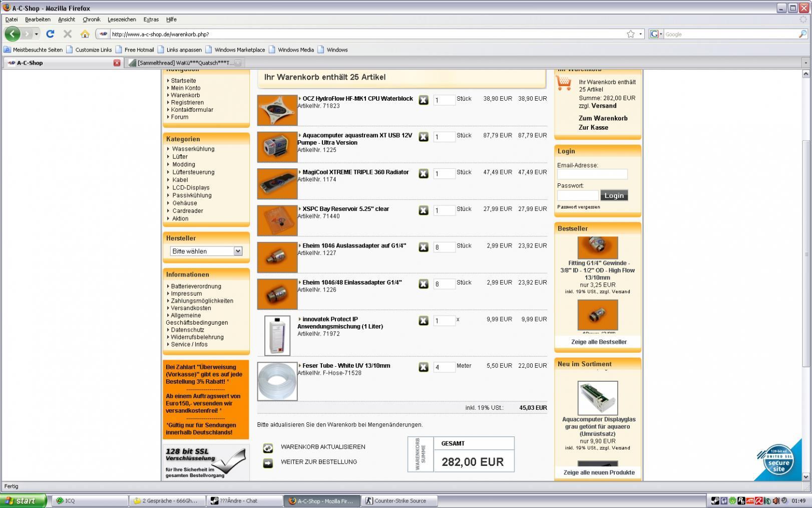Open the tab list dropdown arrow
The width and height of the screenshot is (812, 508).
click(805, 63)
